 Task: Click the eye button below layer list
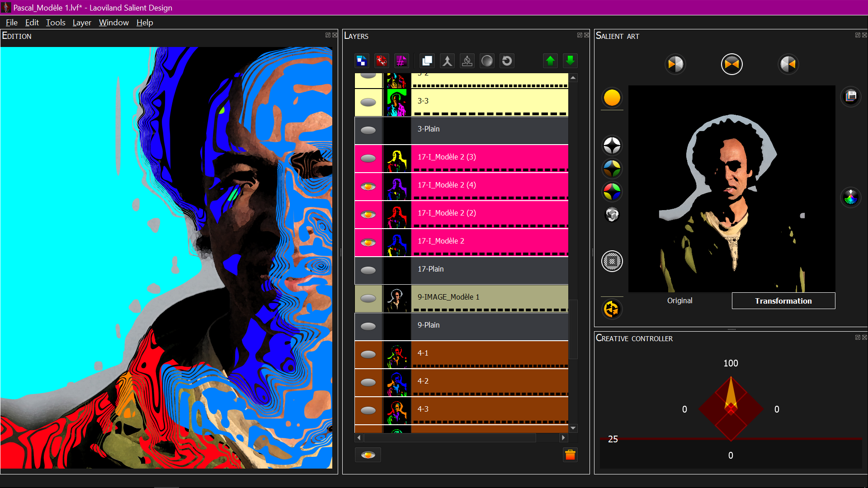[368, 455]
